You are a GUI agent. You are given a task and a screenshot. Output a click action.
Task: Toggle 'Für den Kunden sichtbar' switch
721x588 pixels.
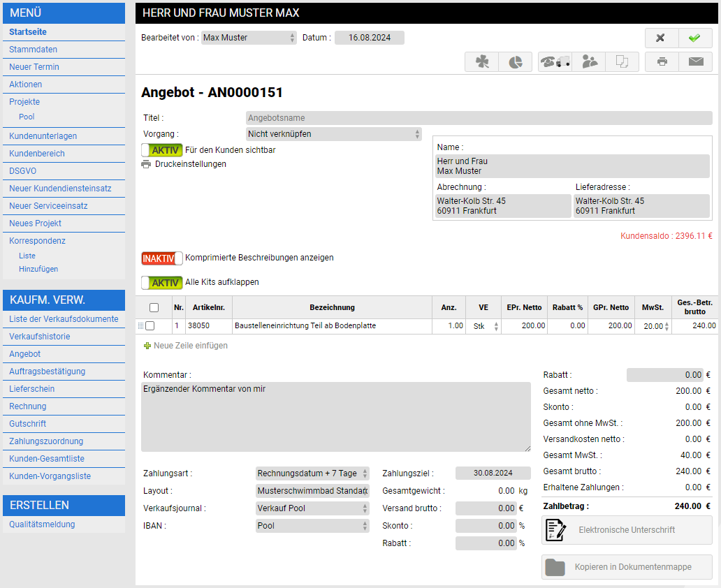[x=162, y=150]
